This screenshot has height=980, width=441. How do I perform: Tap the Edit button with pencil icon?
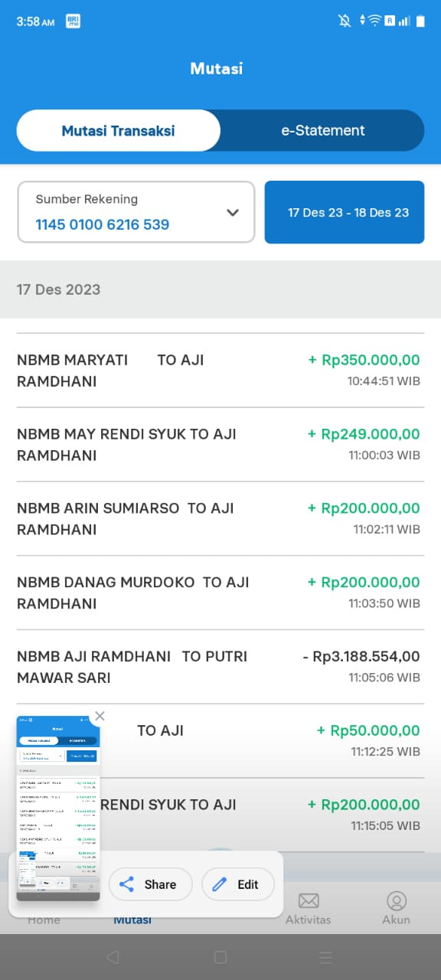click(237, 884)
